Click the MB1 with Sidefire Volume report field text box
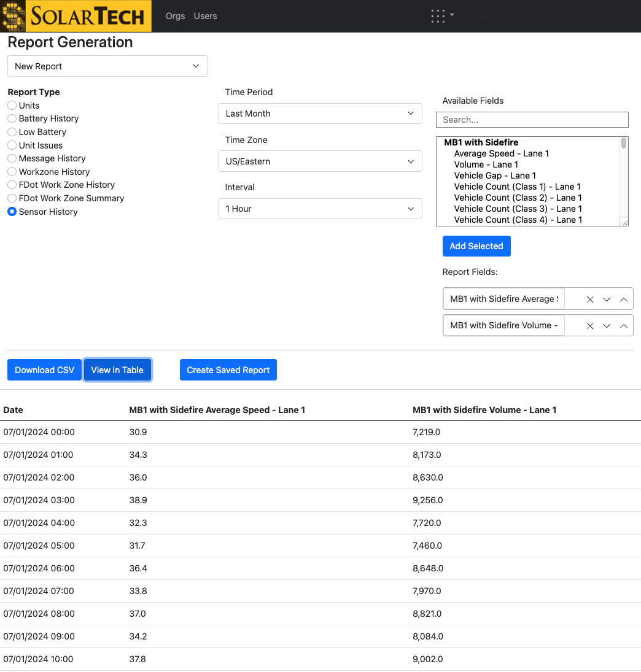 coord(504,326)
